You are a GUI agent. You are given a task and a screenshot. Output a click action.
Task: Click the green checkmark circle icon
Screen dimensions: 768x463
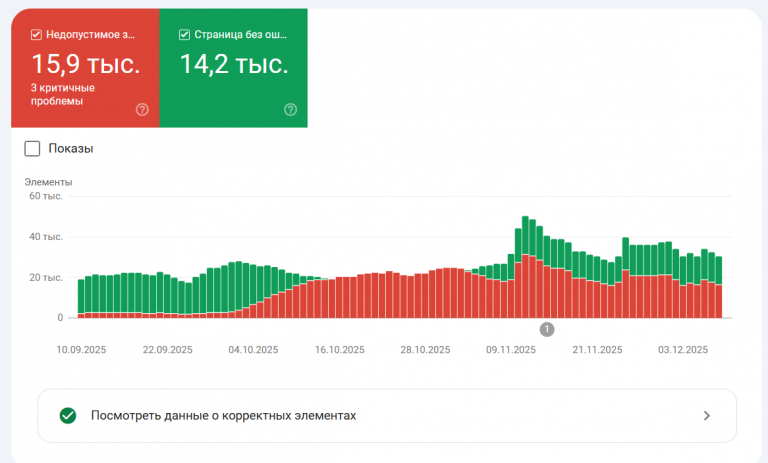pos(68,415)
